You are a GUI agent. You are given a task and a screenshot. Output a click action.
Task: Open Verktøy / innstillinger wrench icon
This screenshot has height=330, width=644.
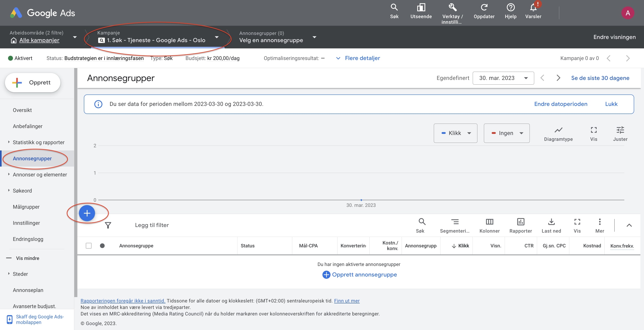(452, 8)
